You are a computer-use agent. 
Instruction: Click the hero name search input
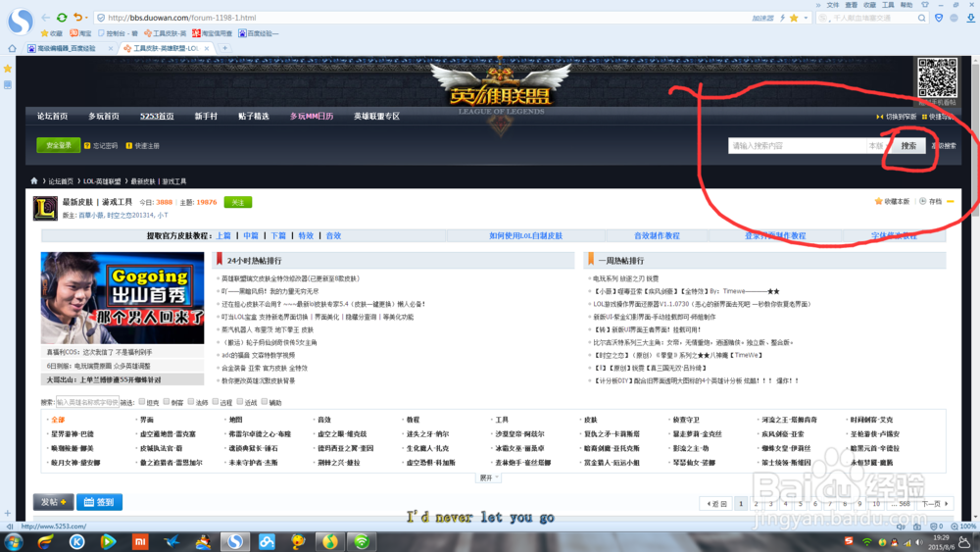click(x=87, y=402)
